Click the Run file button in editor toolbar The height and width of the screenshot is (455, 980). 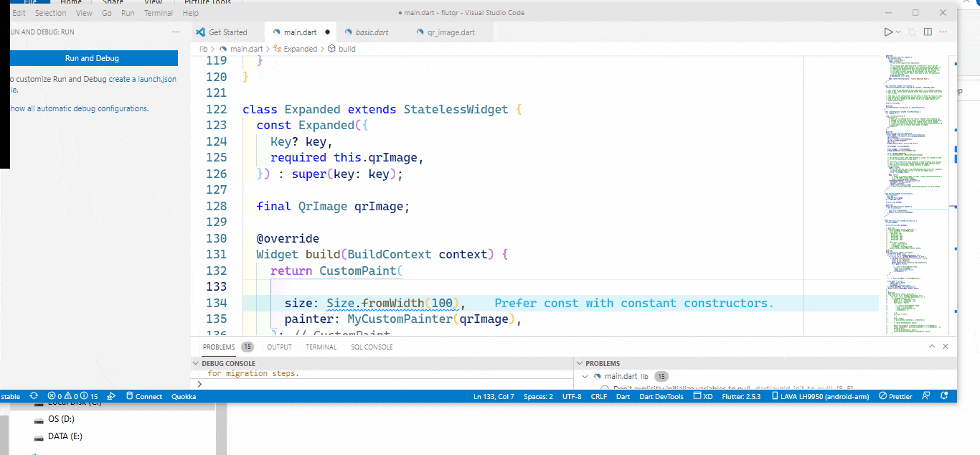coord(888,32)
